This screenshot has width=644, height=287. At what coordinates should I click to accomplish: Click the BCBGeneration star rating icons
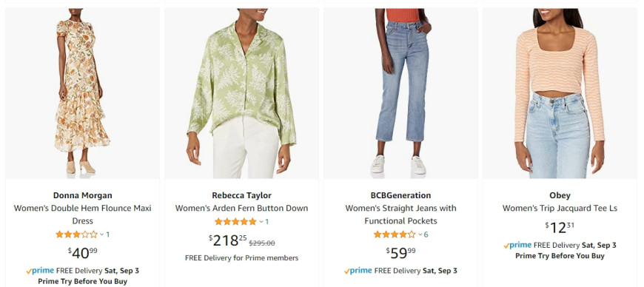[x=395, y=234]
